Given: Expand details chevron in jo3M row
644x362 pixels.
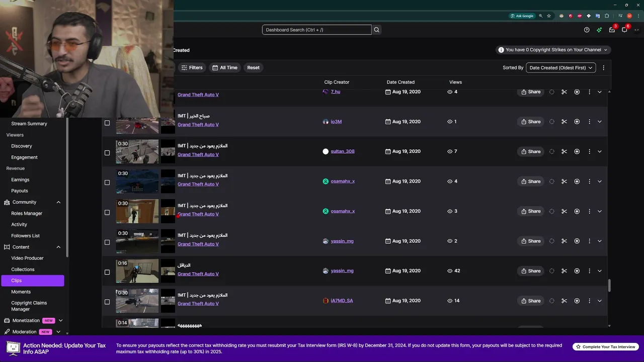Looking at the screenshot, I should pyautogui.click(x=599, y=122).
